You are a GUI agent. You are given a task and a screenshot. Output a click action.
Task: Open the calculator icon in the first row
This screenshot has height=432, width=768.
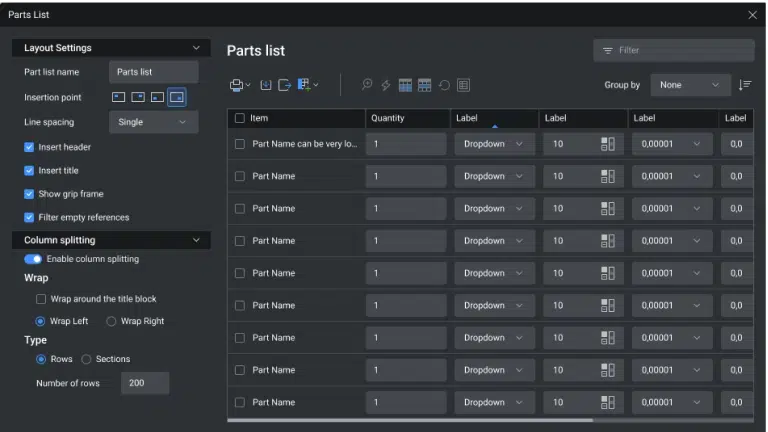(607, 144)
